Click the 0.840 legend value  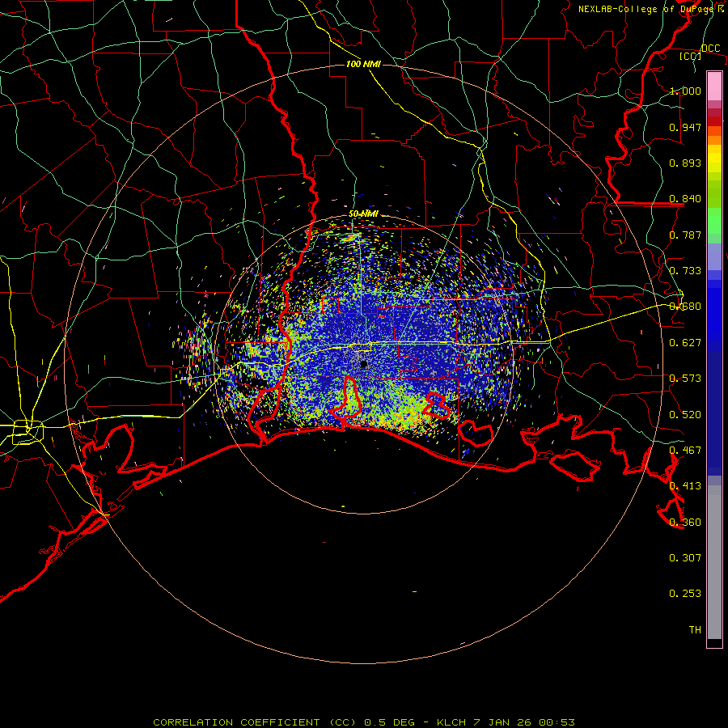[685, 199]
